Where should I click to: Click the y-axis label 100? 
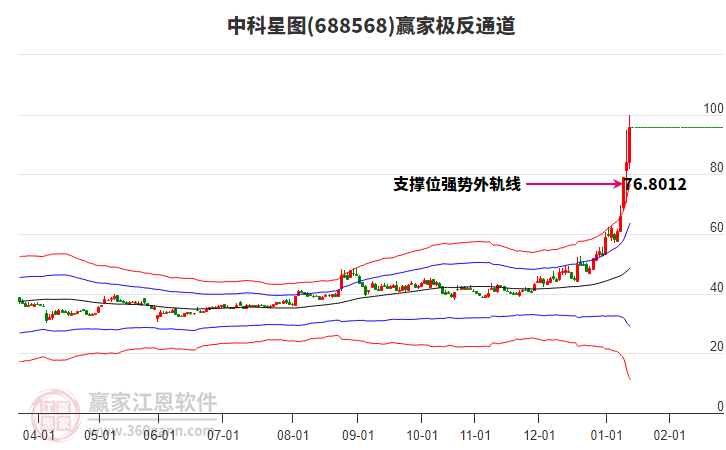(x=713, y=108)
